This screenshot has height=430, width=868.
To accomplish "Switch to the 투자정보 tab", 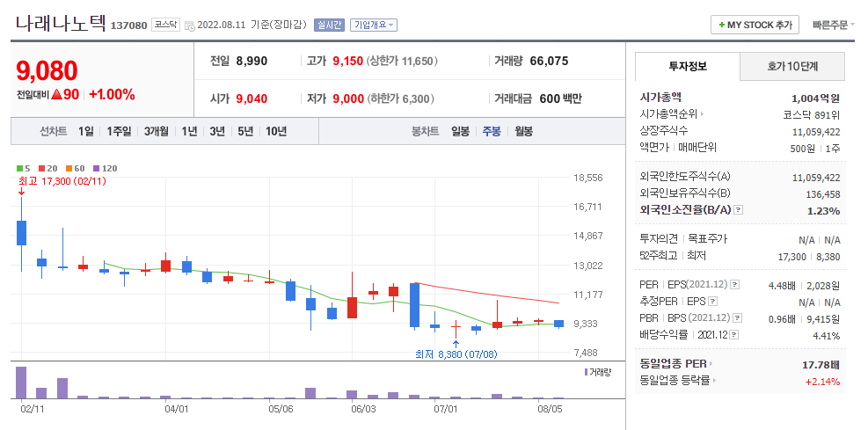I will pyautogui.click(x=688, y=67).
